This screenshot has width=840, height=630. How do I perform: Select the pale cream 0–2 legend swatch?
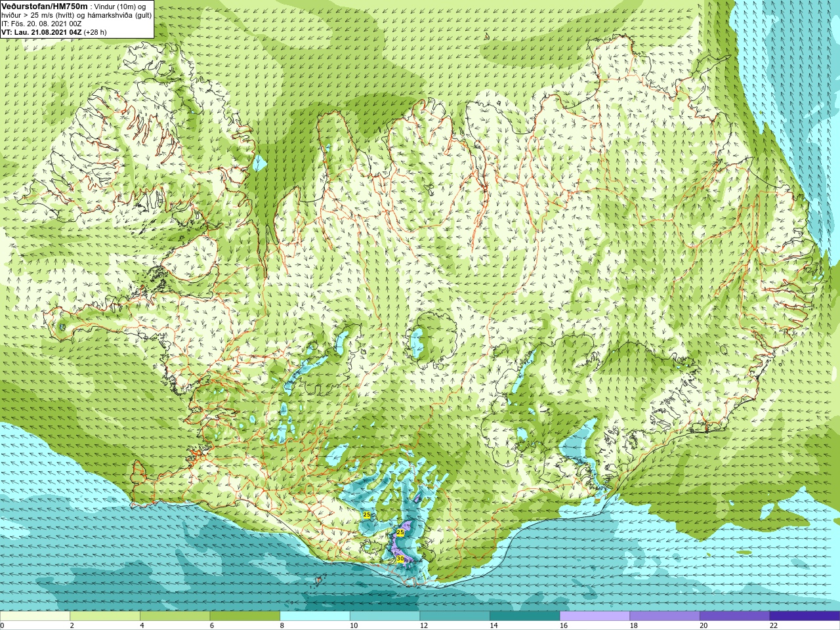tap(35, 616)
